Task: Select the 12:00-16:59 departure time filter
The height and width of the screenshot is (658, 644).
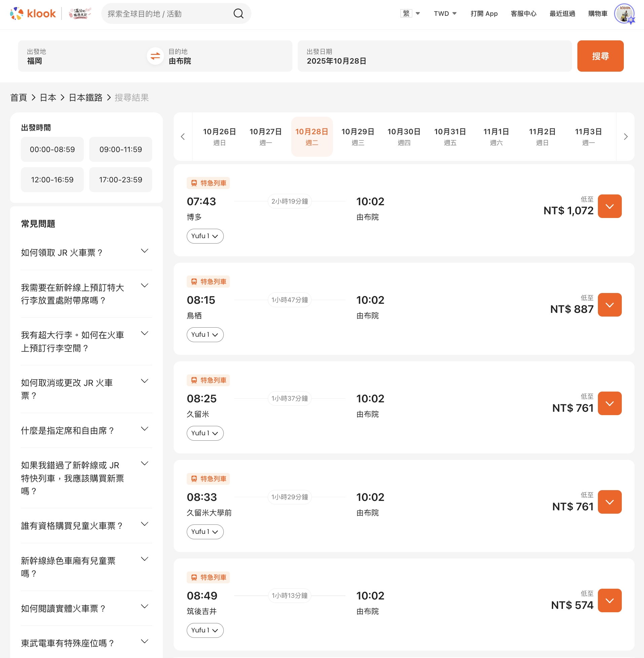Action: pos(52,180)
